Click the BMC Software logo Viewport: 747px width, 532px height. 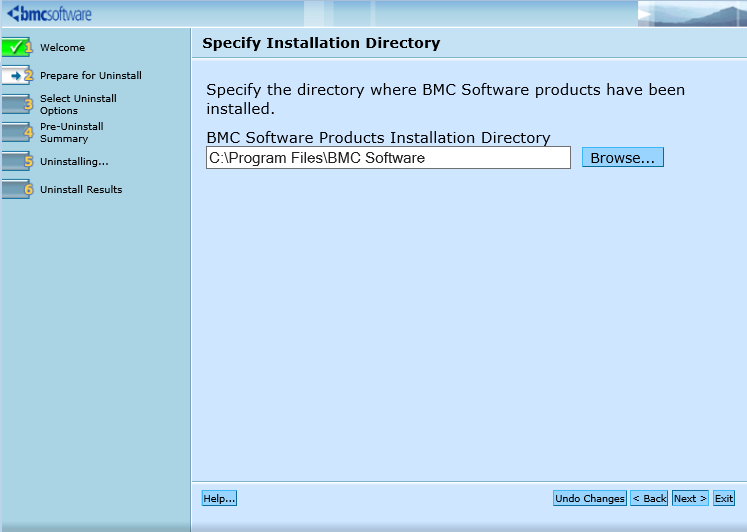tap(50, 14)
